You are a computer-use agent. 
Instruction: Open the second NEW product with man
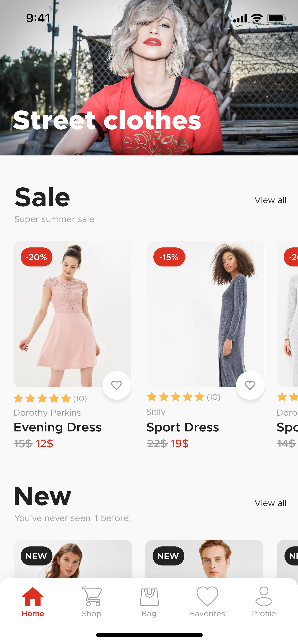pyautogui.click(x=204, y=559)
